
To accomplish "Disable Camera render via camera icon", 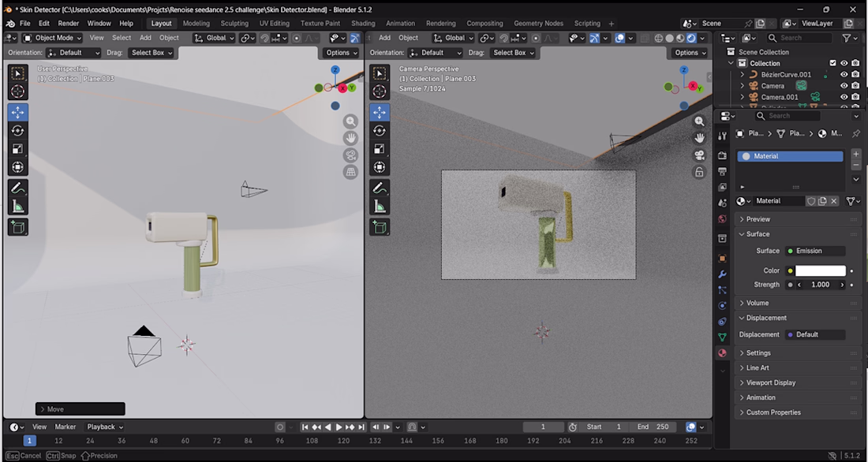I will (x=856, y=86).
